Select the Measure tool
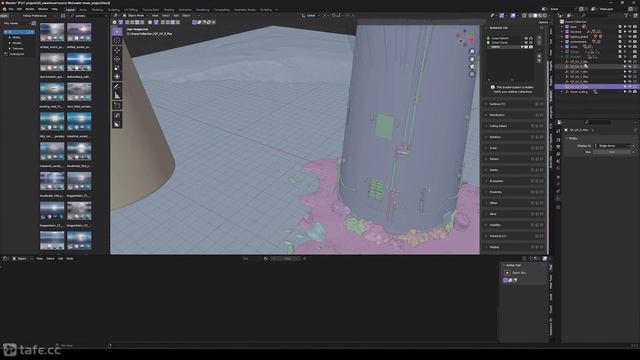 coord(117,96)
